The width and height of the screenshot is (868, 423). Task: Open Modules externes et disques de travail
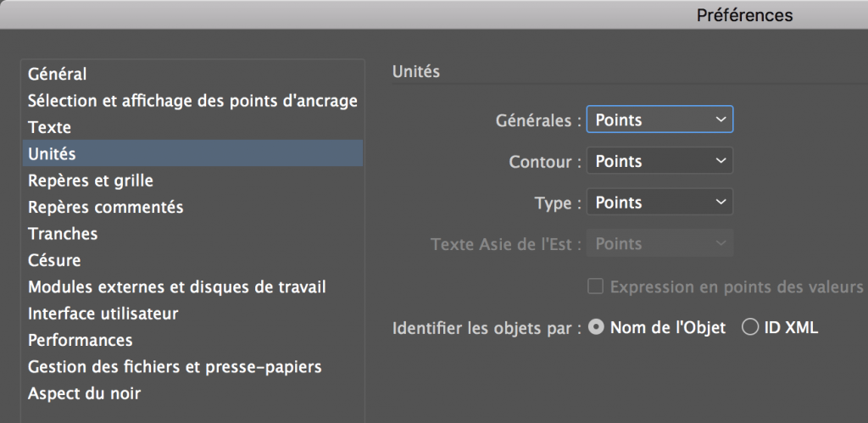tap(176, 287)
